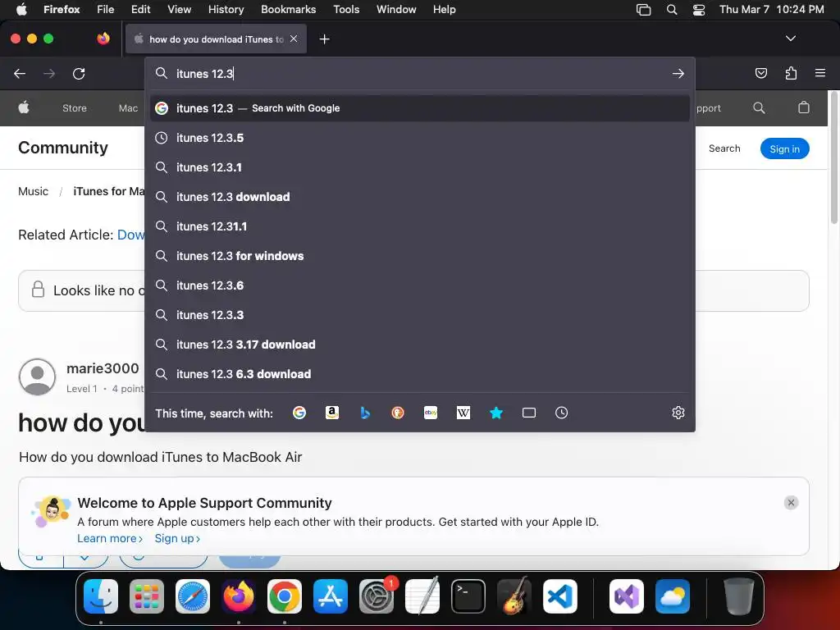Launch Safari from the Dock

point(192,596)
